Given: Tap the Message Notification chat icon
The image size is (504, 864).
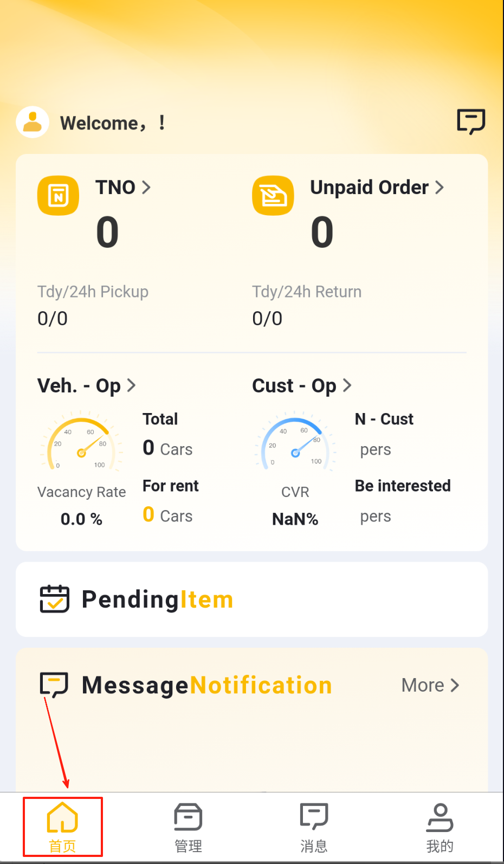Looking at the screenshot, I should (54, 685).
